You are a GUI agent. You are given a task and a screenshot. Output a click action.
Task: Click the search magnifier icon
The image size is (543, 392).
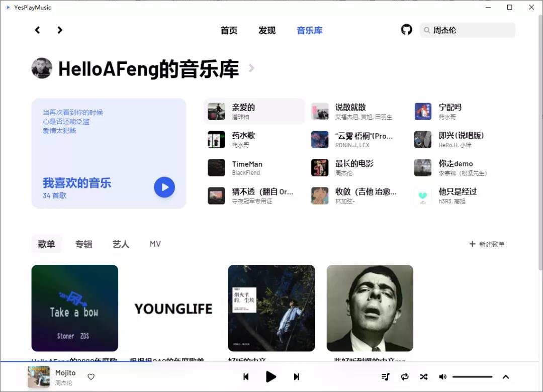coord(427,30)
